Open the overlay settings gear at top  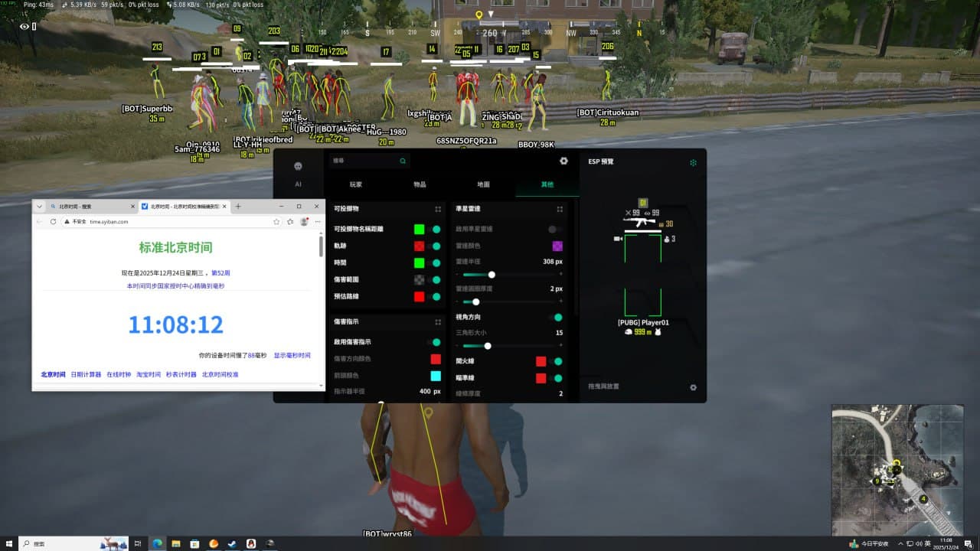564,161
